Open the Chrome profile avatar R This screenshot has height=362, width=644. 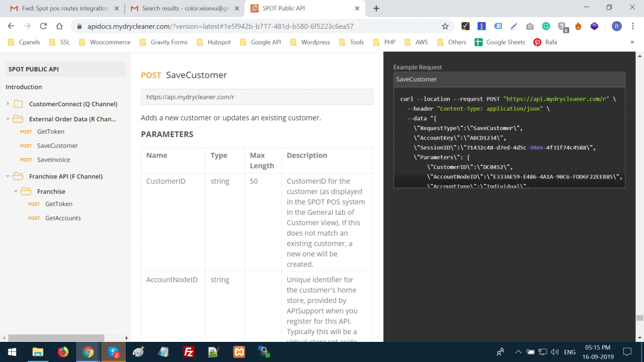(616, 26)
